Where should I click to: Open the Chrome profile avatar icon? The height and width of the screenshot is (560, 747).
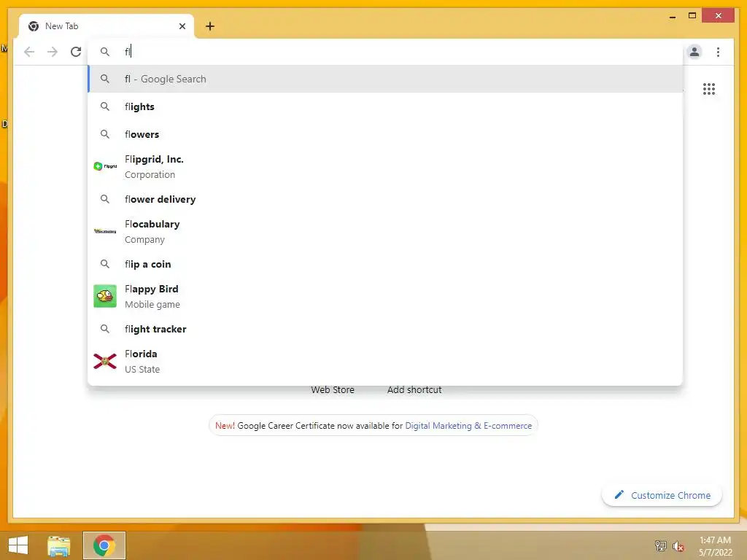click(x=694, y=52)
